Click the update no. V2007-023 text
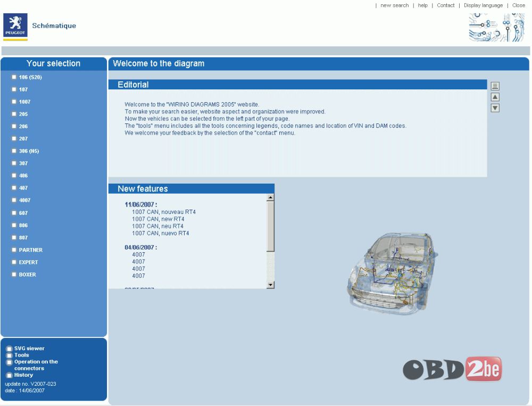Image resolution: width=532 pixels, height=406 pixels. click(x=30, y=384)
